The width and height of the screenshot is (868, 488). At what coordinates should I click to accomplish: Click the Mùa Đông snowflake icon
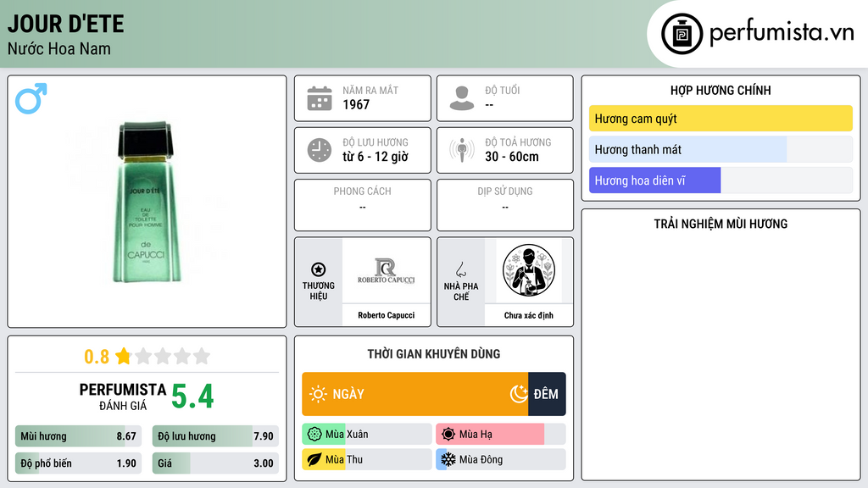click(x=448, y=459)
